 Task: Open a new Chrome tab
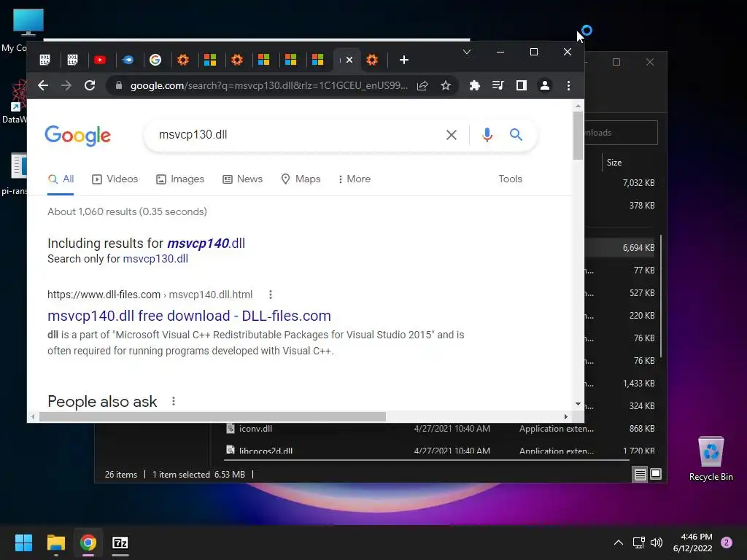point(404,60)
